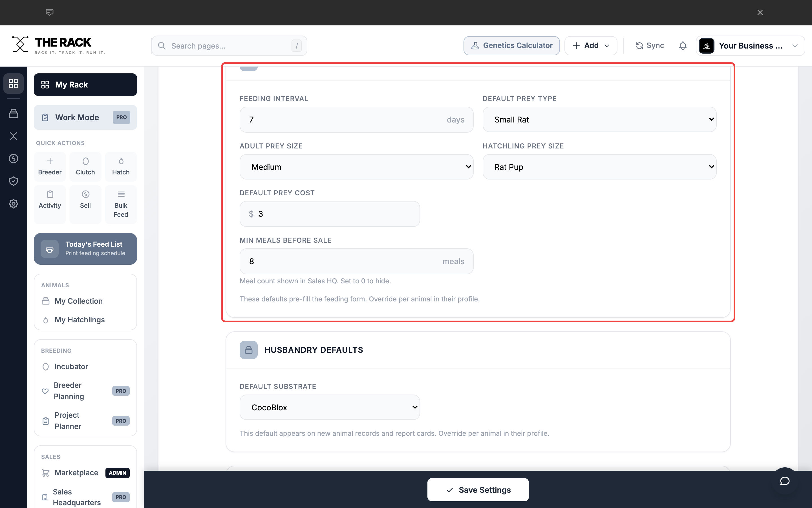The image size is (812, 508).
Task: Open the Incubator page
Action: (x=85, y=367)
